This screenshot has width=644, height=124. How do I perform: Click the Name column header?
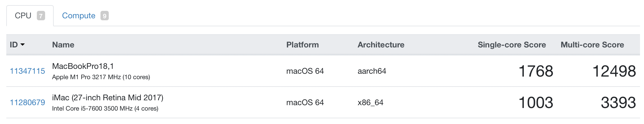click(63, 45)
